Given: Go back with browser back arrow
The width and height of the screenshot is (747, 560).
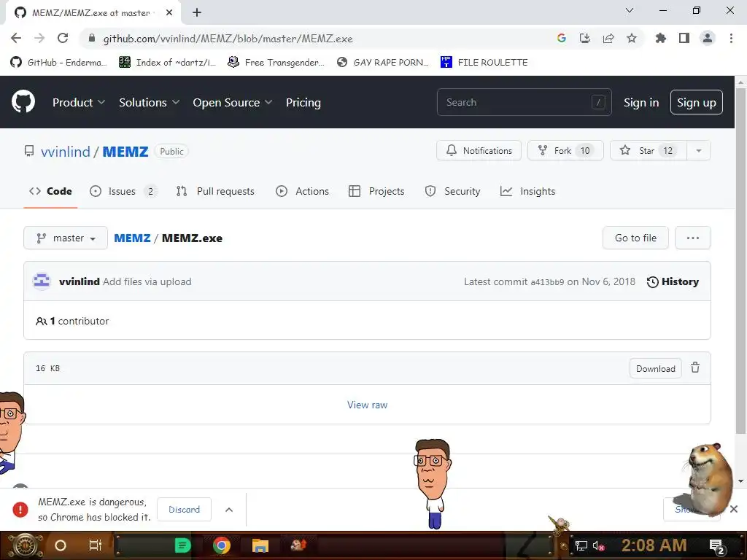Looking at the screenshot, I should pyautogui.click(x=16, y=38).
